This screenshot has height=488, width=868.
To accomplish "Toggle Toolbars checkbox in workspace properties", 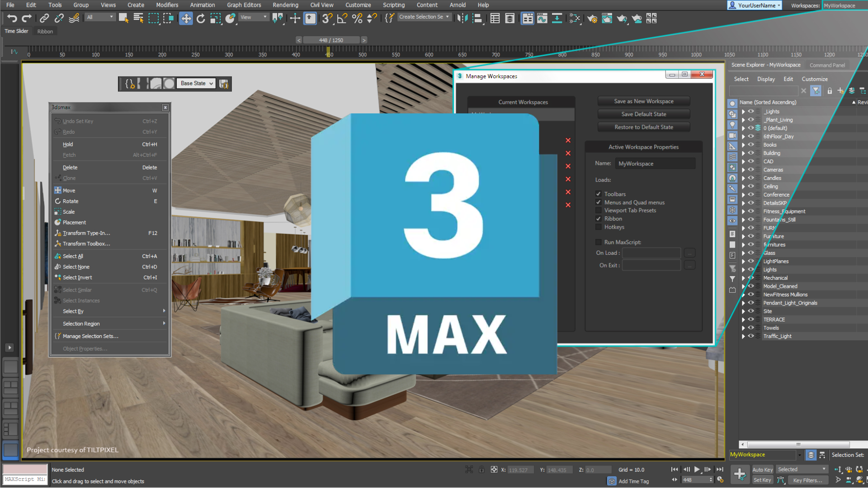I will (x=599, y=194).
